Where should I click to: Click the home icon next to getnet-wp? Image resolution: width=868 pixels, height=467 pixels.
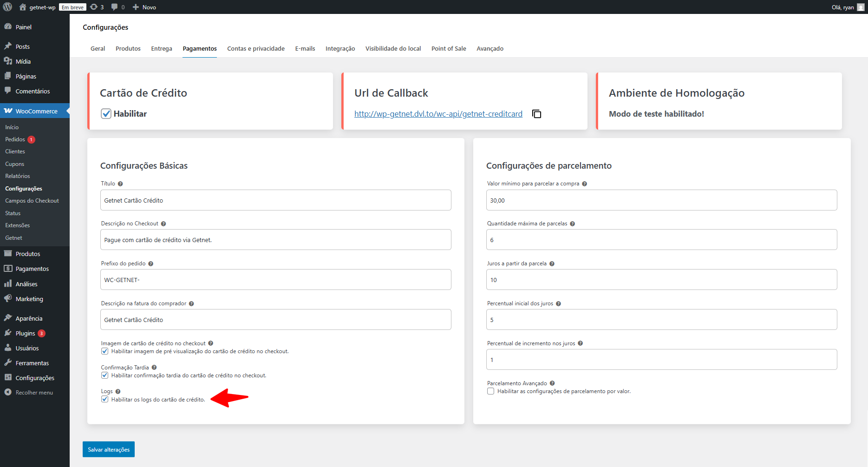22,7
